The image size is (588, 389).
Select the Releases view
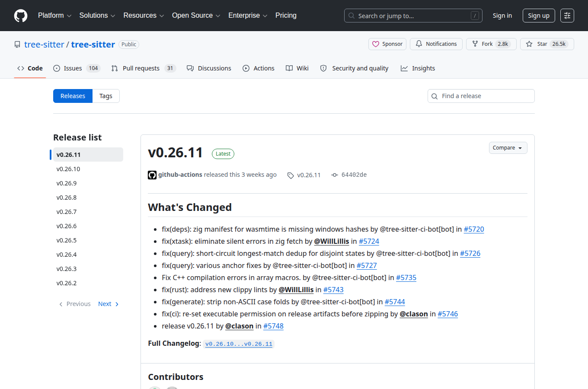tap(73, 96)
